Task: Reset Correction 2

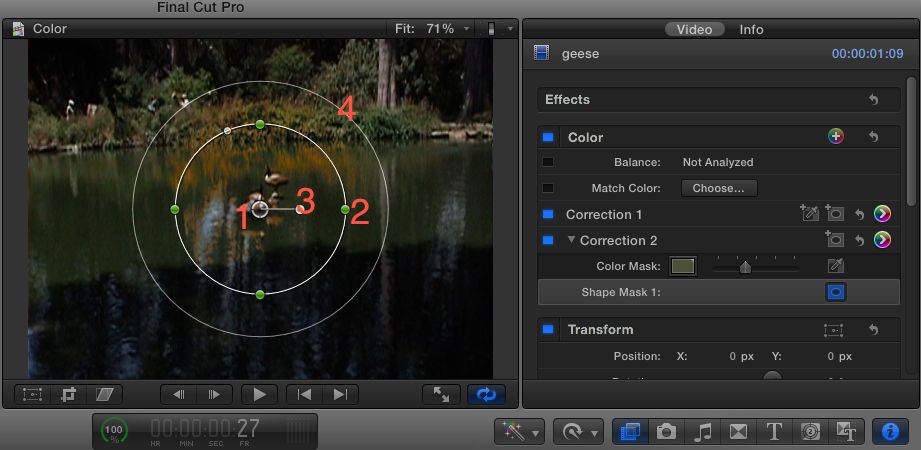Action: [x=859, y=241]
